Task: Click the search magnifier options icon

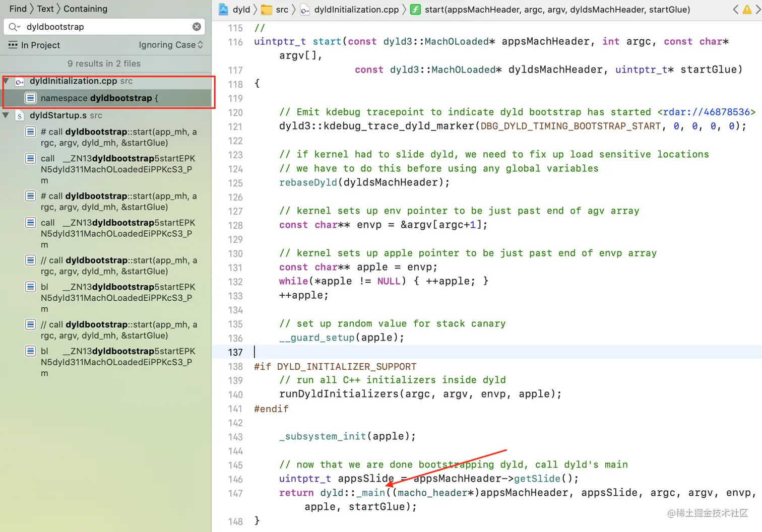Action: pyautogui.click(x=14, y=27)
